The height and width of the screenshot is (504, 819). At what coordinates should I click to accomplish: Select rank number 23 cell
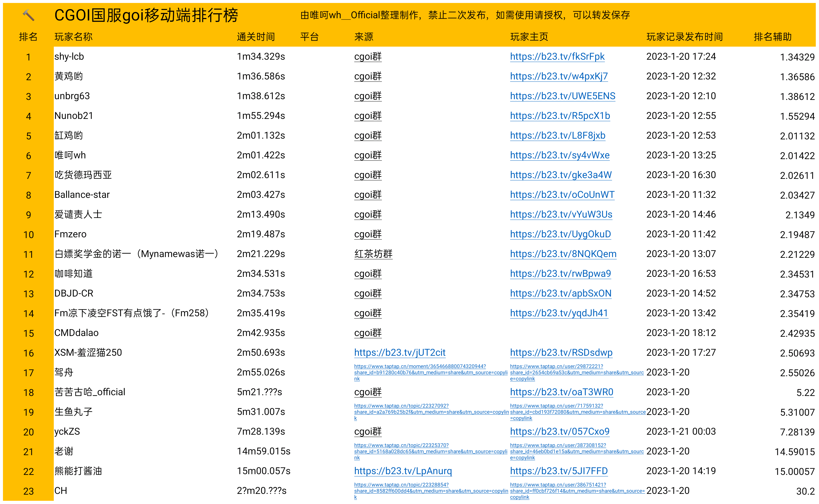tap(28, 491)
